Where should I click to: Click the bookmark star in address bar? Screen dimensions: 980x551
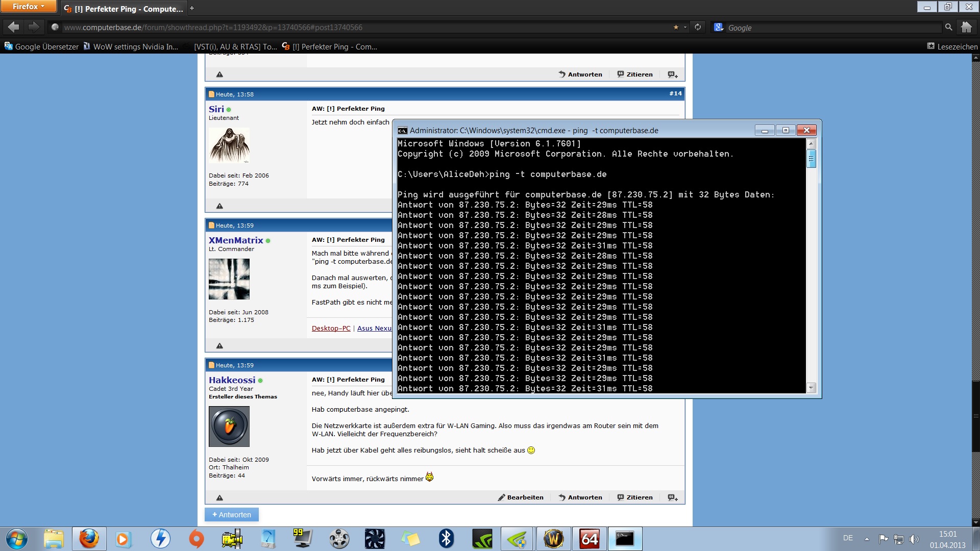(x=676, y=27)
